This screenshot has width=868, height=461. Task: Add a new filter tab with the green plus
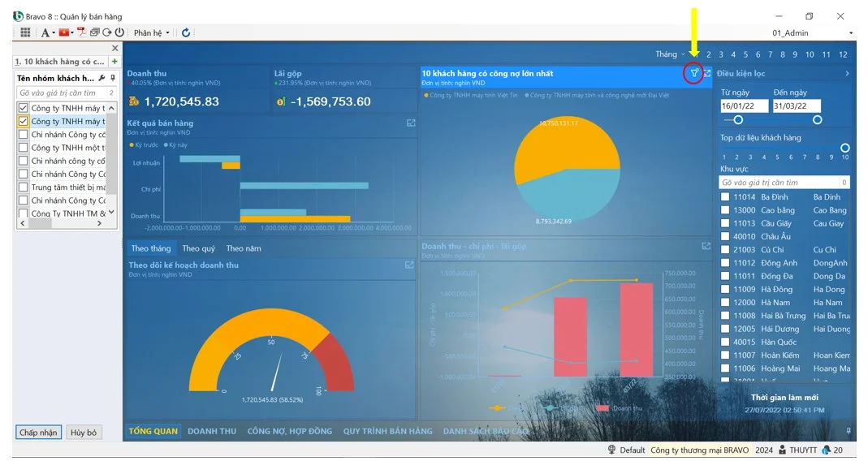(x=114, y=62)
